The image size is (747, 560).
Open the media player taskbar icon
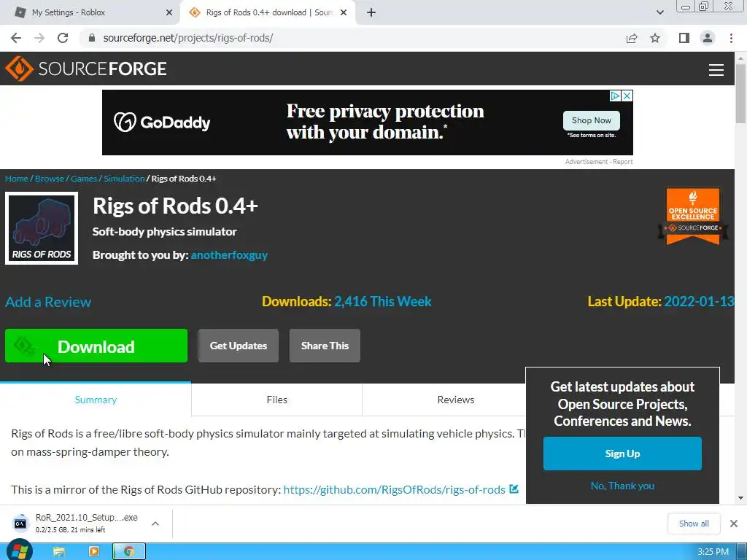coord(94,551)
